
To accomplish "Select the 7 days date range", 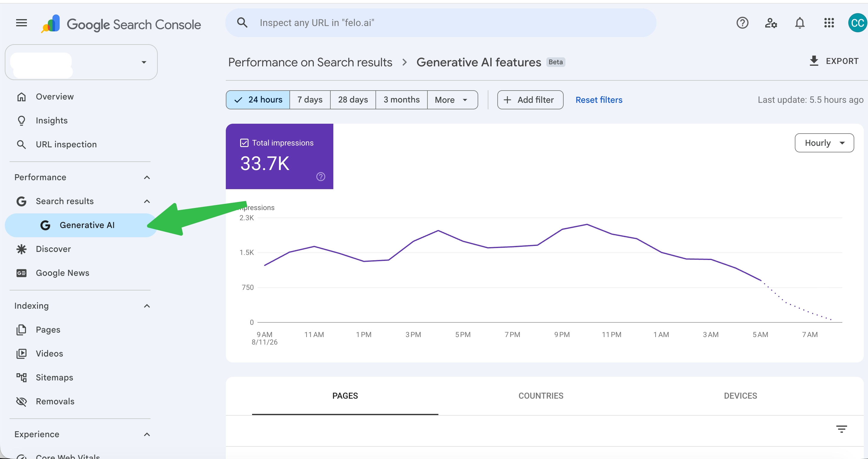I will coord(310,100).
